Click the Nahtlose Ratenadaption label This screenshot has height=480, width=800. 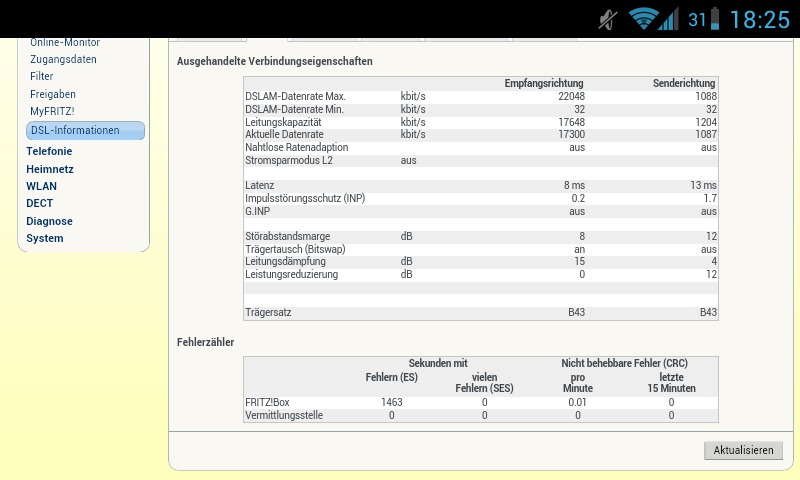[x=296, y=147]
